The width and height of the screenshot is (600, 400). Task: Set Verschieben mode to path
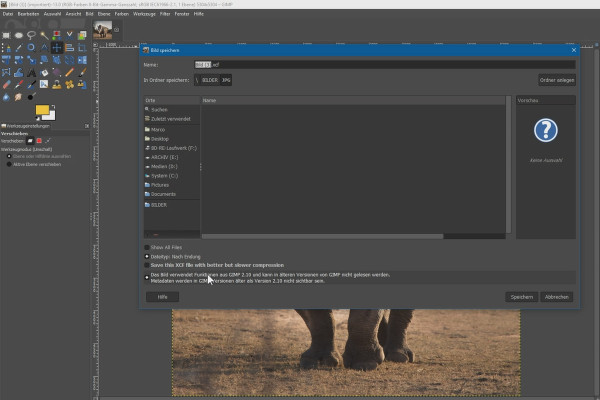tap(48, 141)
